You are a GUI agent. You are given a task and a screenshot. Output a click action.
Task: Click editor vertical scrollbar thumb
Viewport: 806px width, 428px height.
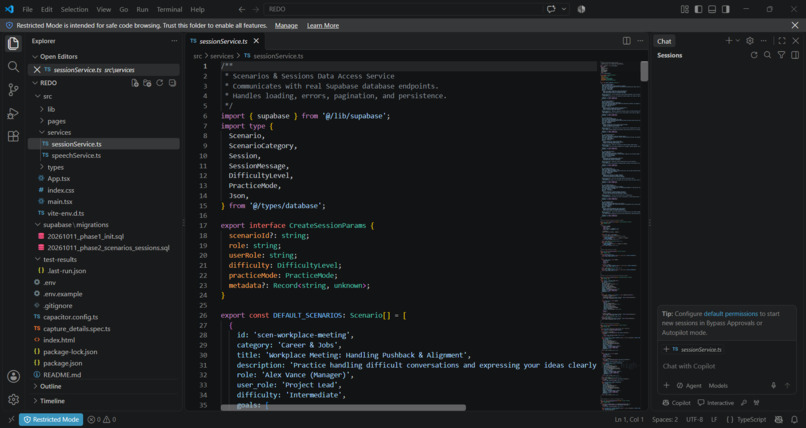tap(644, 71)
